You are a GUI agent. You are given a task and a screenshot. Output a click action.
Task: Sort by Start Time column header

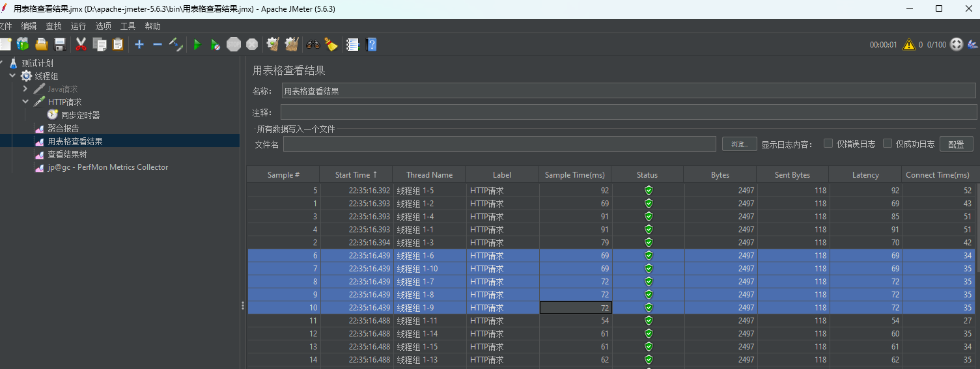(356, 174)
